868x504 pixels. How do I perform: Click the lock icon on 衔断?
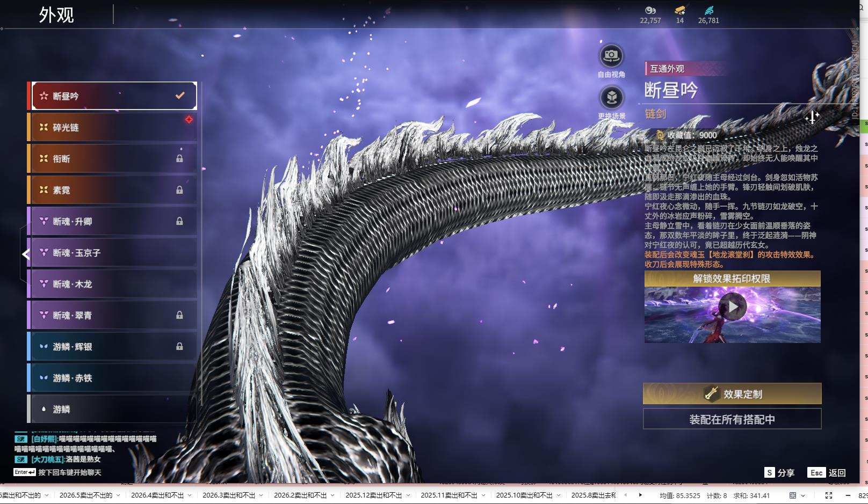click(x=179, y=158)
